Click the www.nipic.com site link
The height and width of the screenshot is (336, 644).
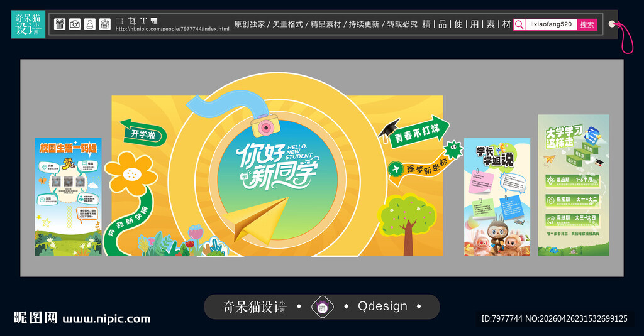pos(106,319)
